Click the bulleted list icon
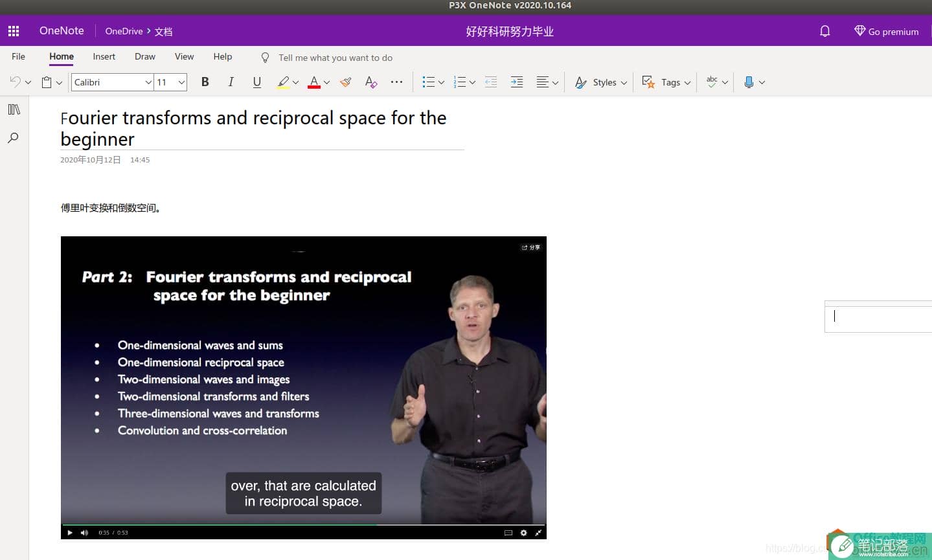This screenshot has height=560, width=932. [x=428, y=82]
